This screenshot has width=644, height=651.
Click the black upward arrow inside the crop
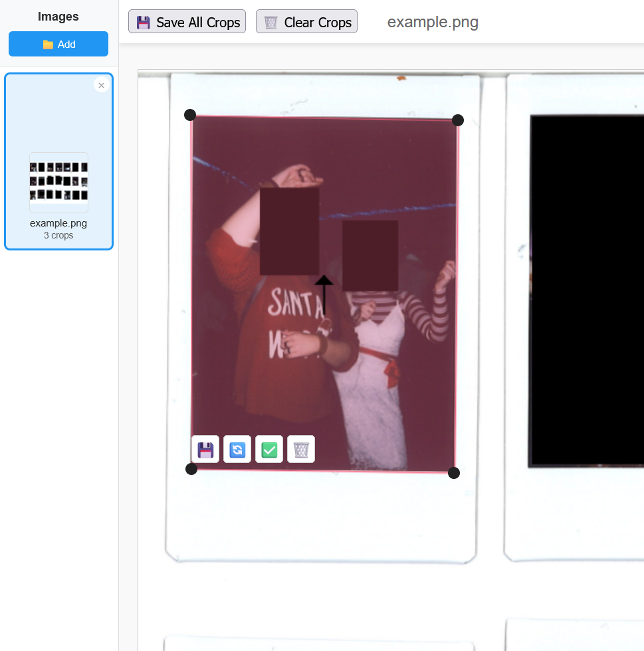[x=324, y=296]
